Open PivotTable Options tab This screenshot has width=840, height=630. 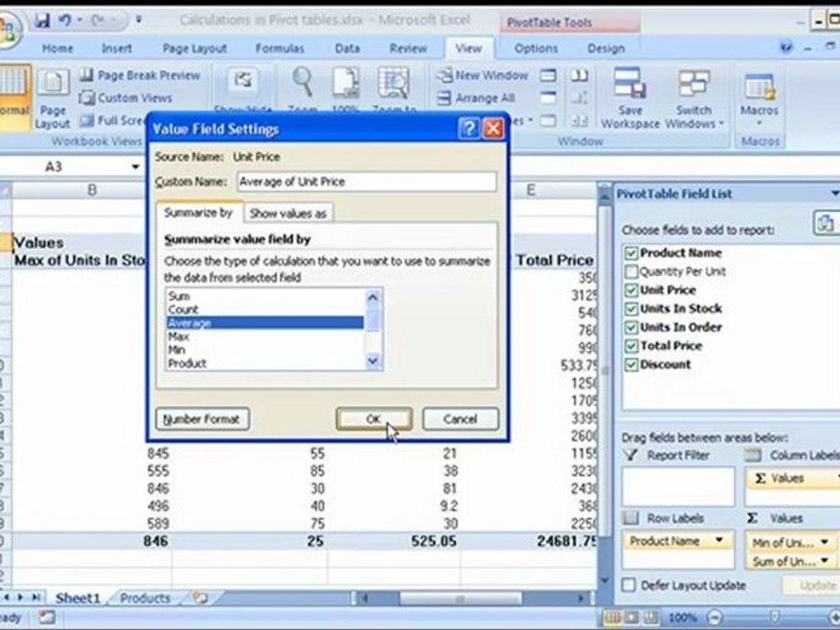point(535,48)
